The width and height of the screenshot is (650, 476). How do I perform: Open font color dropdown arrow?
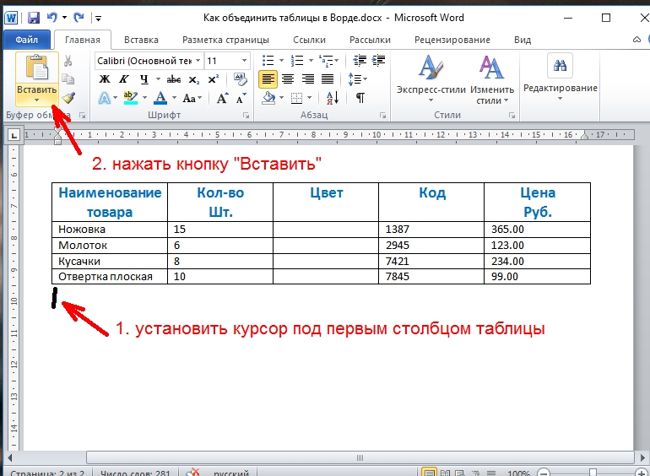[x=174, y=98]
